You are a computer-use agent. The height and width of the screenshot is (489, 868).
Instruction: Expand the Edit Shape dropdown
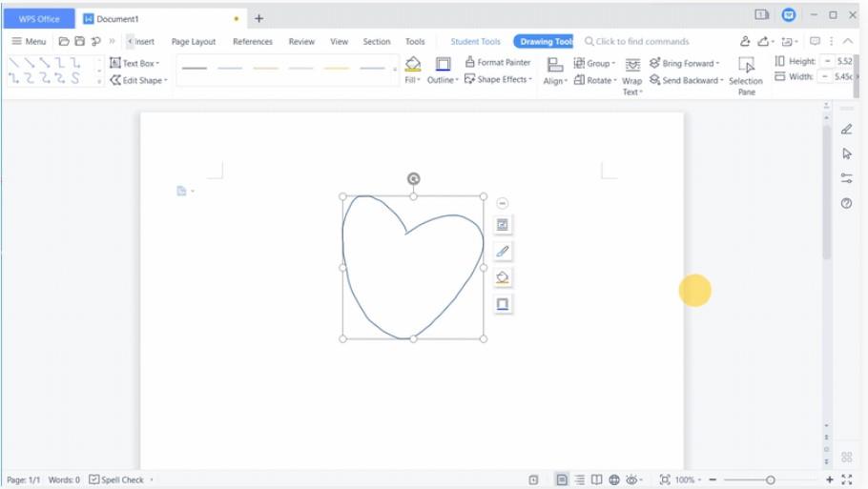[x=166, y=81]
